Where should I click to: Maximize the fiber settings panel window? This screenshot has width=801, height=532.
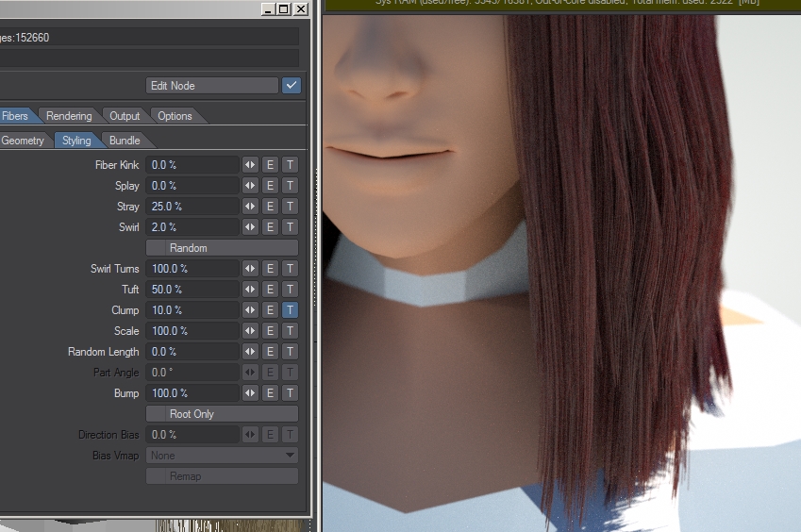click(x=284, y=8)
